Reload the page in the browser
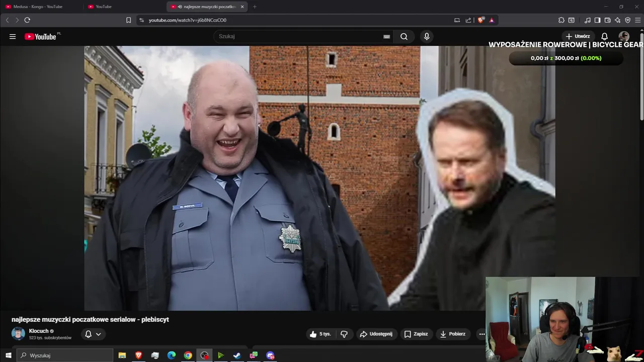This screenshot has height=362, width=644. [x=27, y=20]
